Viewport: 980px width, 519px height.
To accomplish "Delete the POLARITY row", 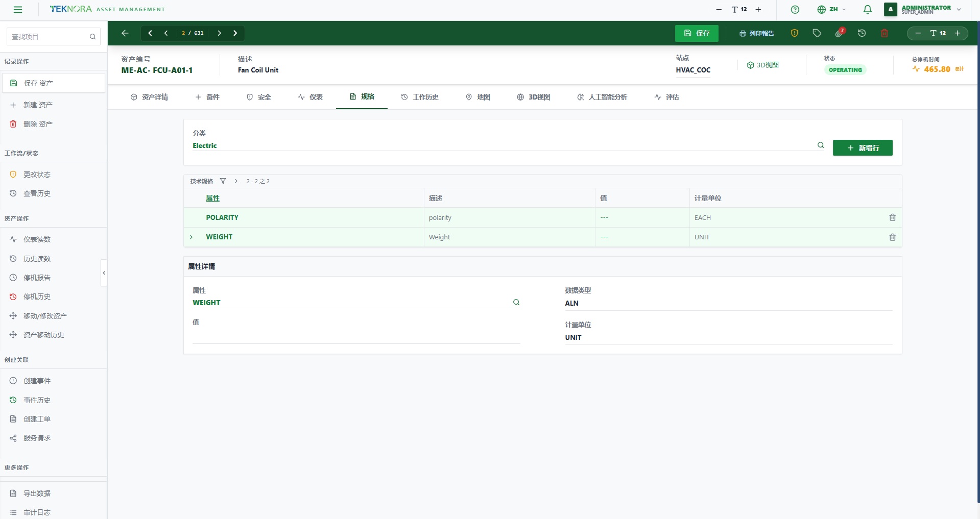I will (x=892, y=217).
